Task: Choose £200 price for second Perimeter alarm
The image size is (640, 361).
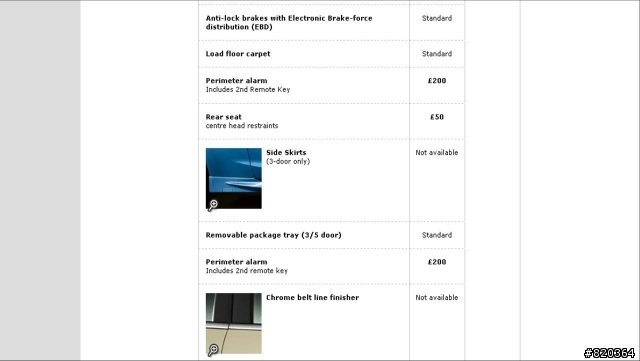Action: pyautogui.click(x=437, y=262)
